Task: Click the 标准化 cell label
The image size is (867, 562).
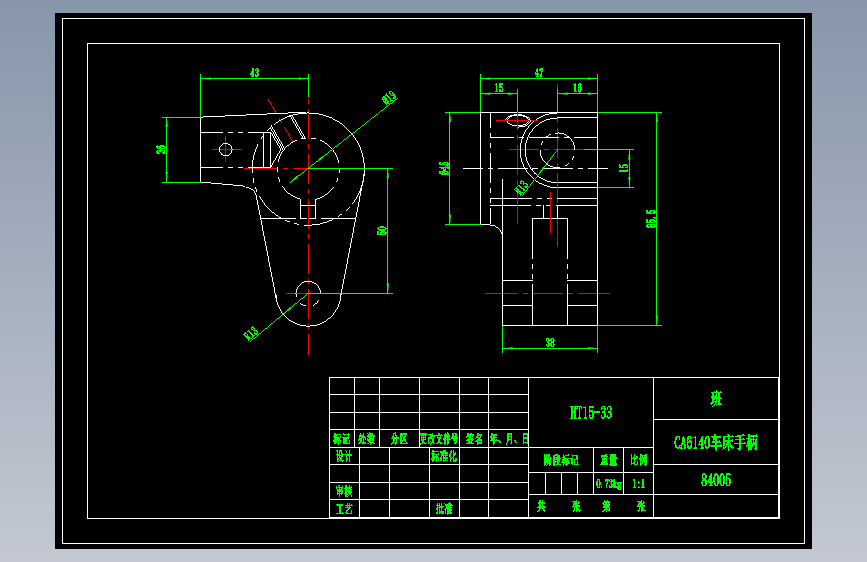Action: (x=444, y=456)
